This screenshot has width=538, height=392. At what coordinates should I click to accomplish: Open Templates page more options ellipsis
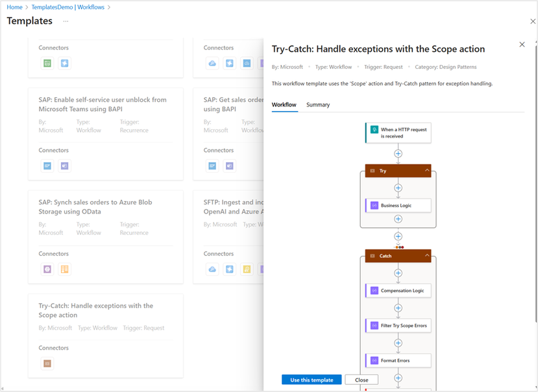tap(66, 21)
